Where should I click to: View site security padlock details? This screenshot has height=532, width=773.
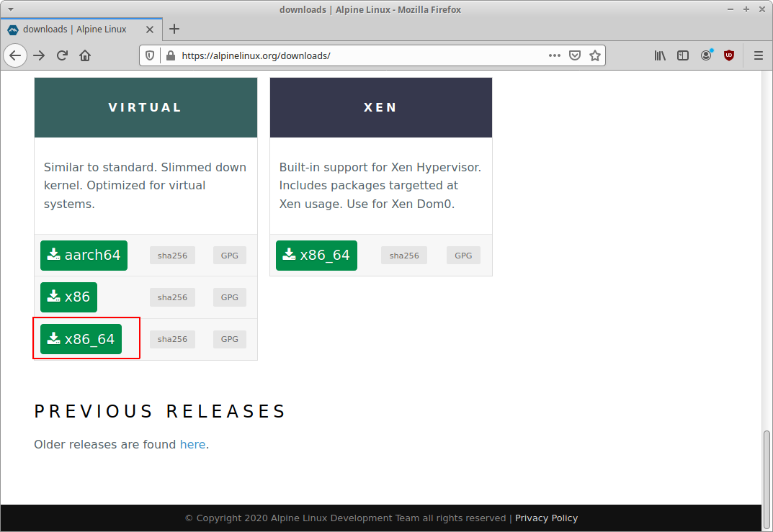coord(171,55)
